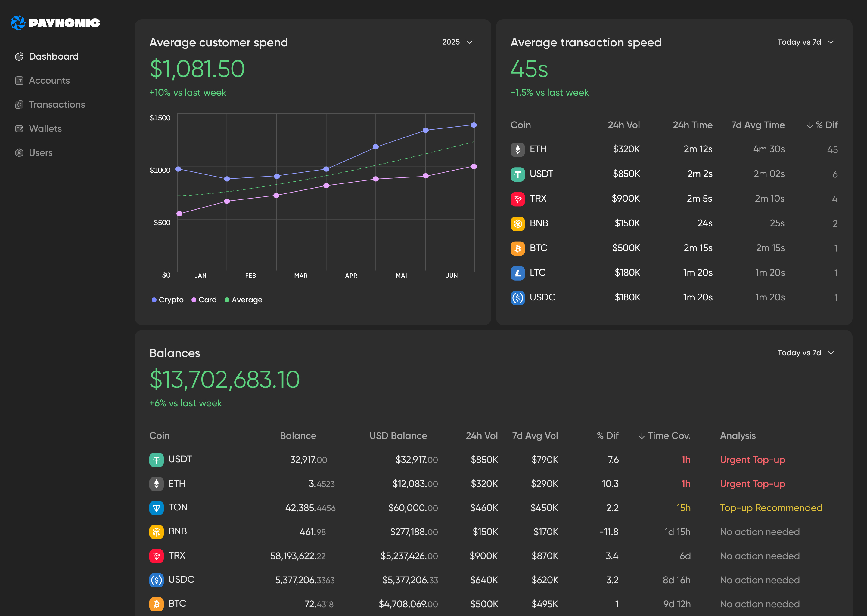Click Crypto data point for JUN
This screenshot has width=867, height=616.
474,125
